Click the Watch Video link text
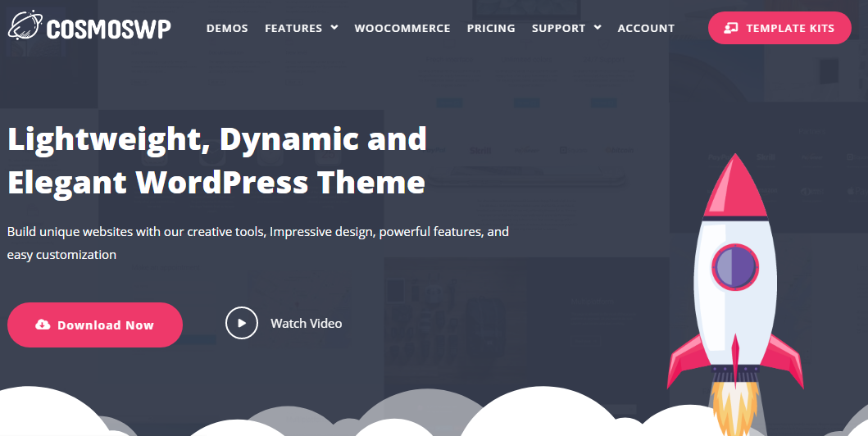The image size is (868, 436). click(306, 323)
